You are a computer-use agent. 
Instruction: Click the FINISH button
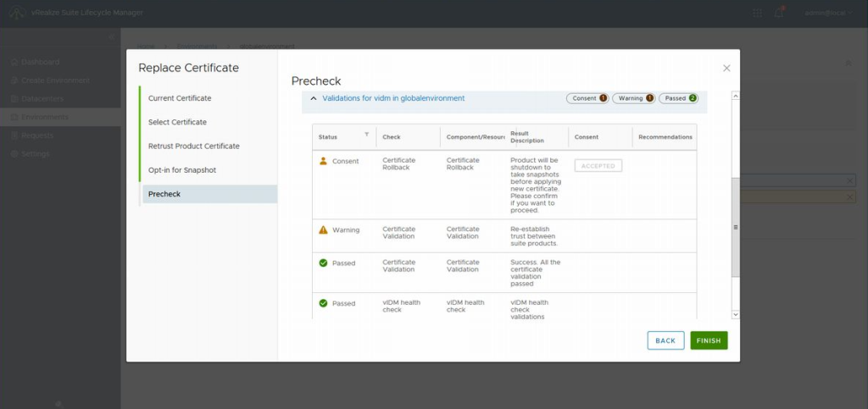709,340
